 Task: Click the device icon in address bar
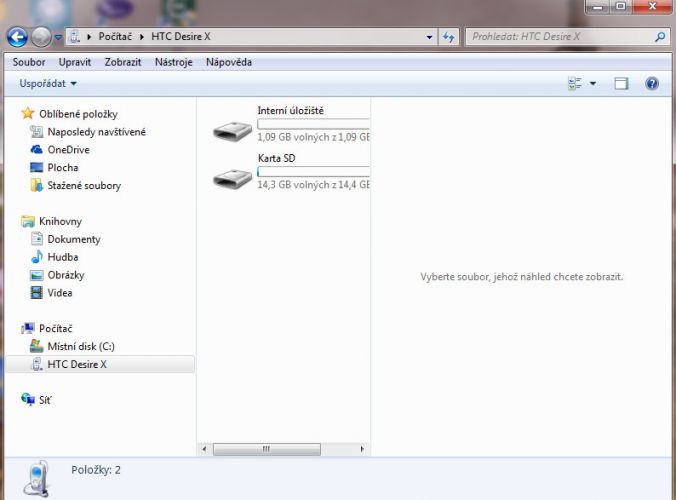[75, 37]
